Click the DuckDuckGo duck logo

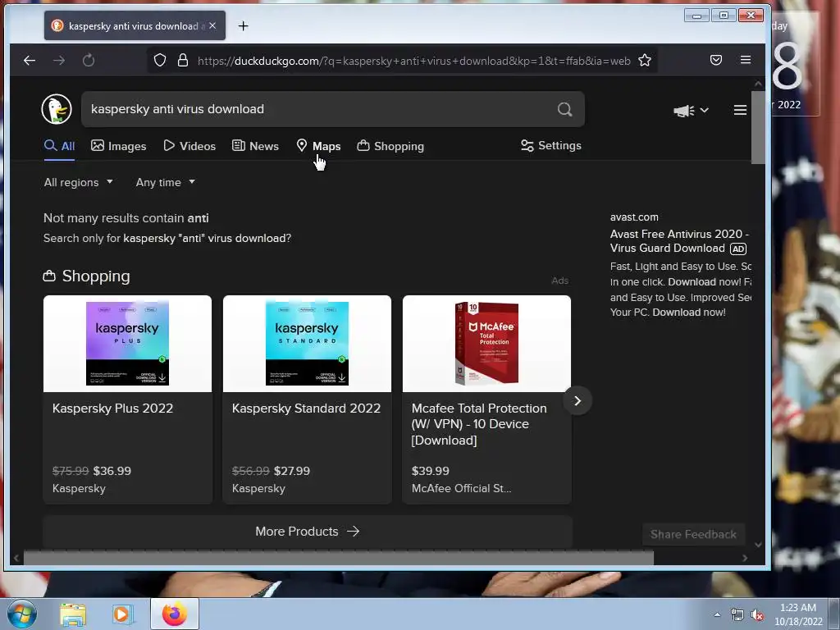pos(57,109)
